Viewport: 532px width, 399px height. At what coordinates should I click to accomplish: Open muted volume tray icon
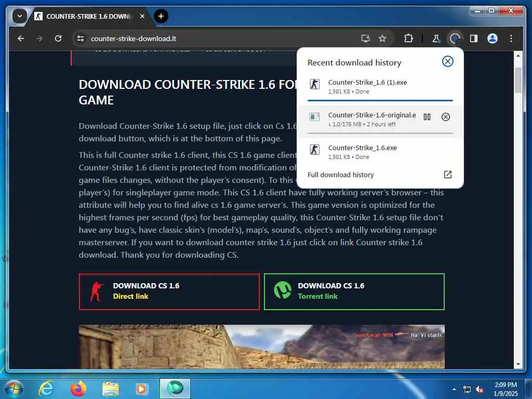click(480, 390)
